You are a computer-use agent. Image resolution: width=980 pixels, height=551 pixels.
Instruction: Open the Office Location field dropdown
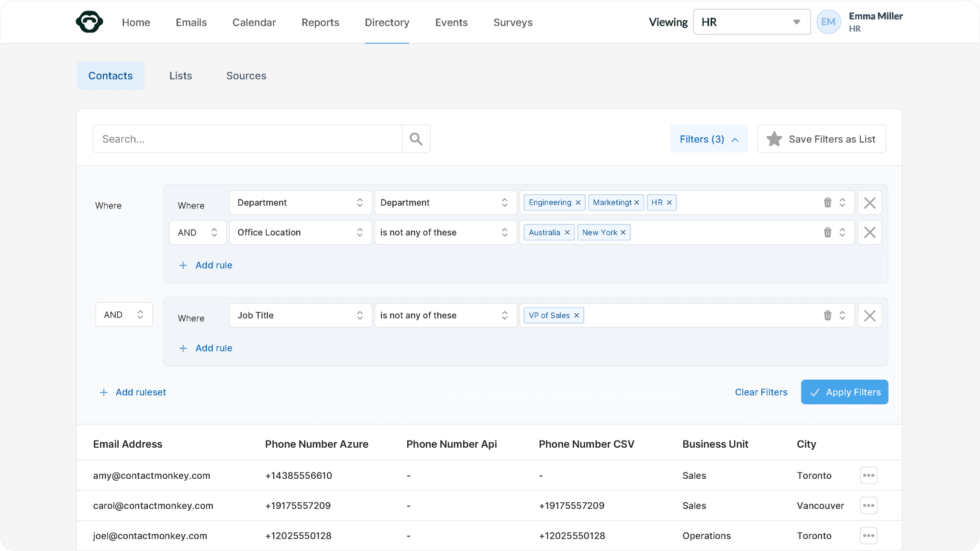(301, 232)
